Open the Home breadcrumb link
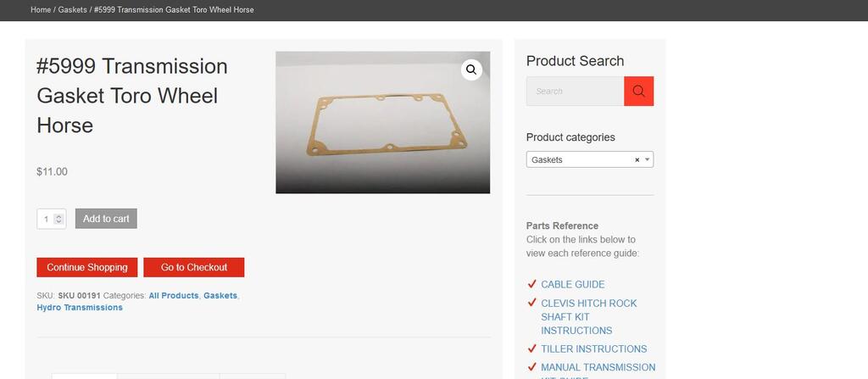 [41, 10]
